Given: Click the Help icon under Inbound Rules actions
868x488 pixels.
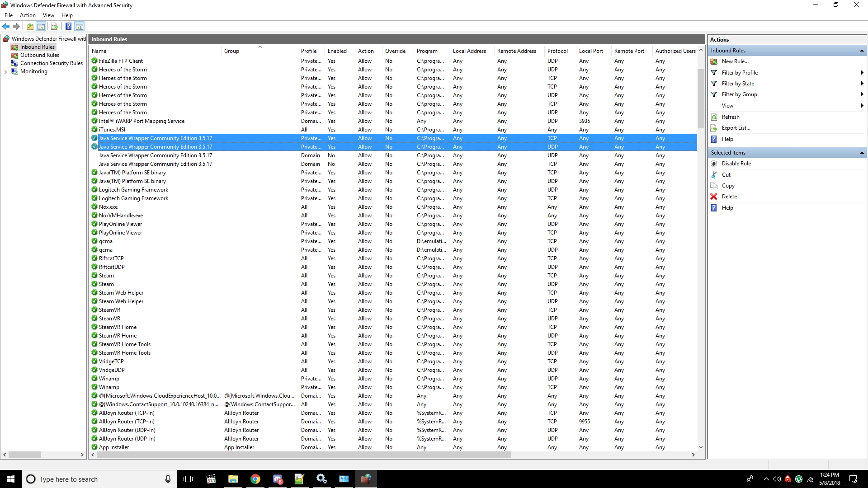Looking at the screenshot, I should coord(714,139).
